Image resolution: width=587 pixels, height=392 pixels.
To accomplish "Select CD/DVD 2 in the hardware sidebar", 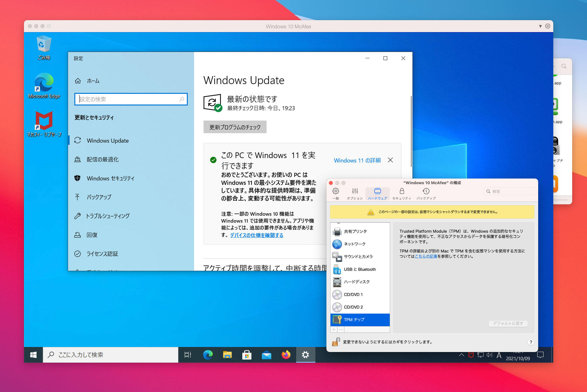I will pos(353,307).
